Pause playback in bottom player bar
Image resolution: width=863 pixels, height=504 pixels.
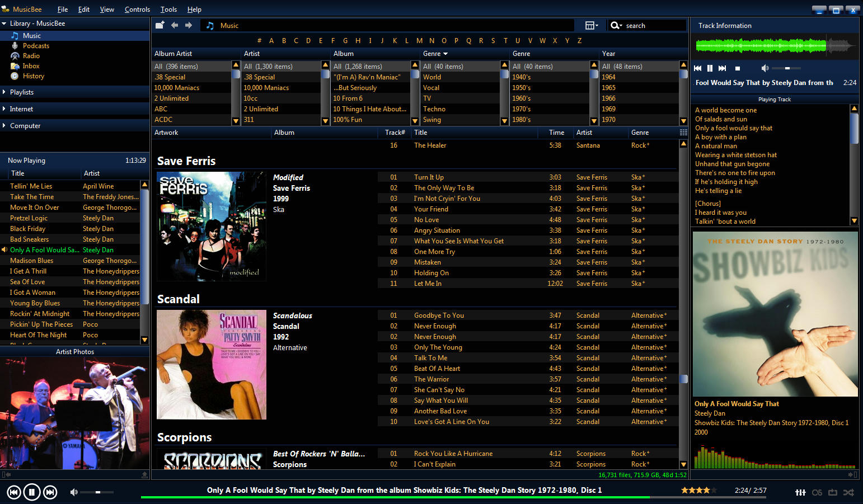pos(32,492)
